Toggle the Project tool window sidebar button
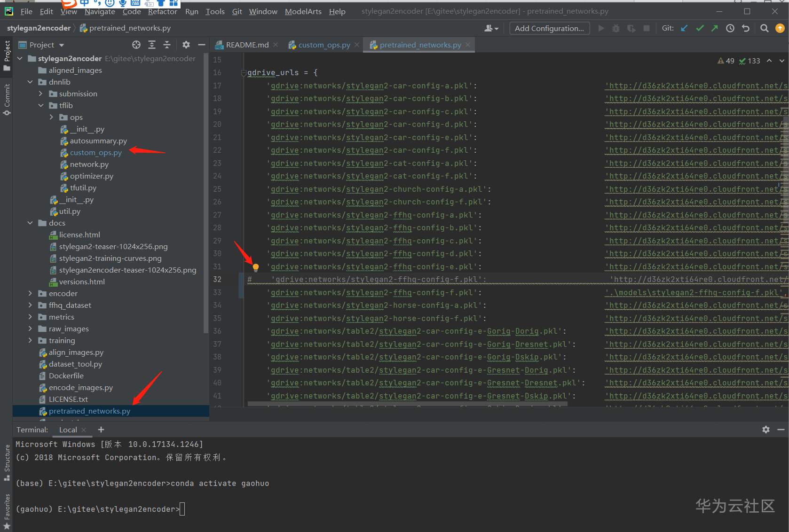This screenshot has width=789, height=532. click(x=7, y=55)
